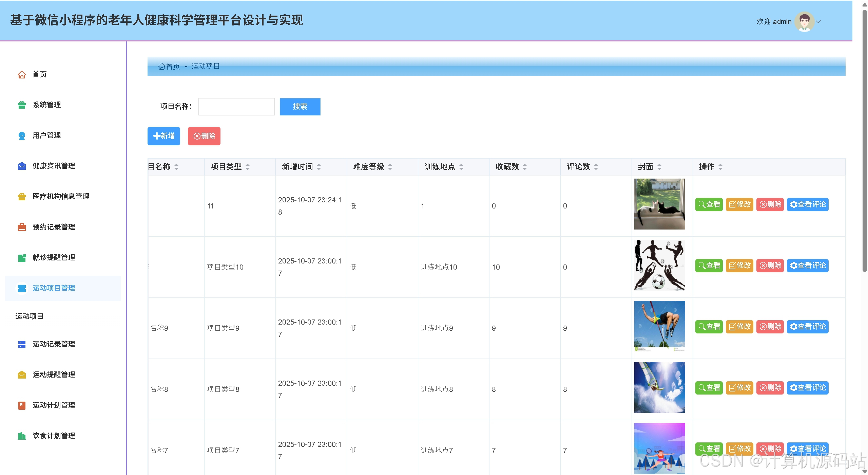Sort by 训练地点 column
The height and width of the screenshot is (475, 868).
coord(461,167)
